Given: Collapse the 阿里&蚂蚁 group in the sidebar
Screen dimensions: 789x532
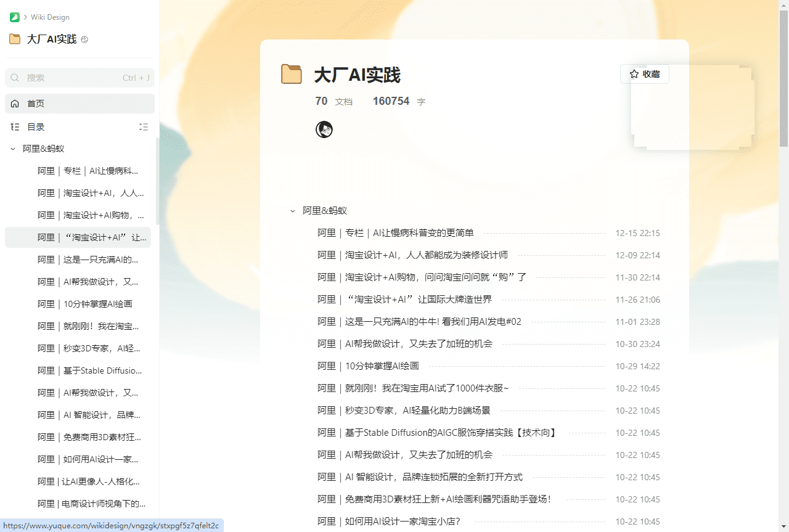Looking at the screenshot, I should (12, 149).
